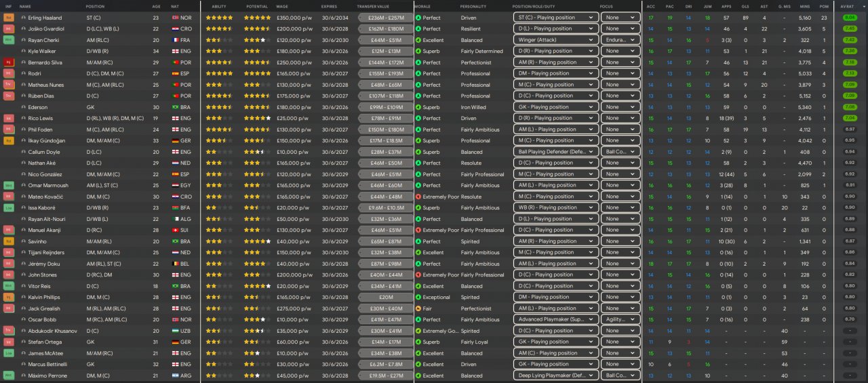Open Oscar Bobb's Advanced Playmaker role dropdown
Image resolution: width=868 pixels, height=383 pixels.
(x=555, y=320)
